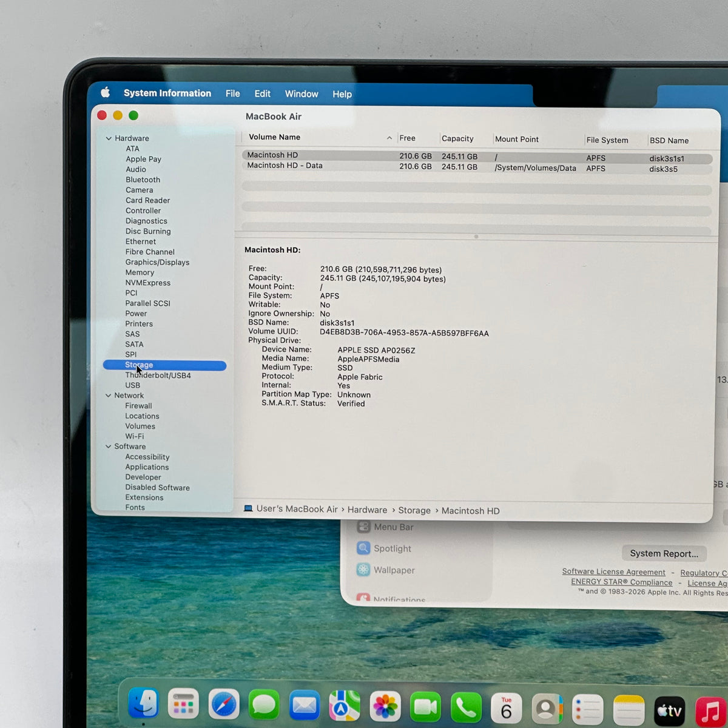Open the Phone app in Dock
The height and width of the screenshot is (728, 728).
pyautogui.click(x=466, y=707)
